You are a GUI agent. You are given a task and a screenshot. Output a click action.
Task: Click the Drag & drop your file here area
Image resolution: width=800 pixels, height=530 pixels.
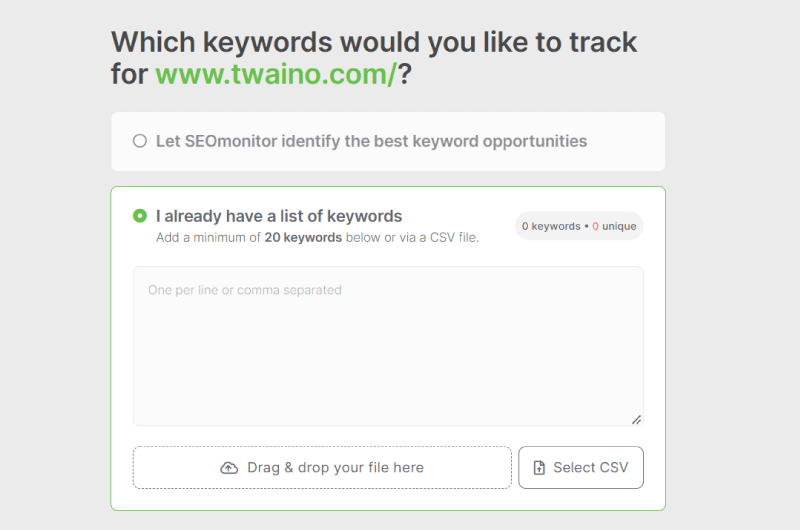point(322,468)
